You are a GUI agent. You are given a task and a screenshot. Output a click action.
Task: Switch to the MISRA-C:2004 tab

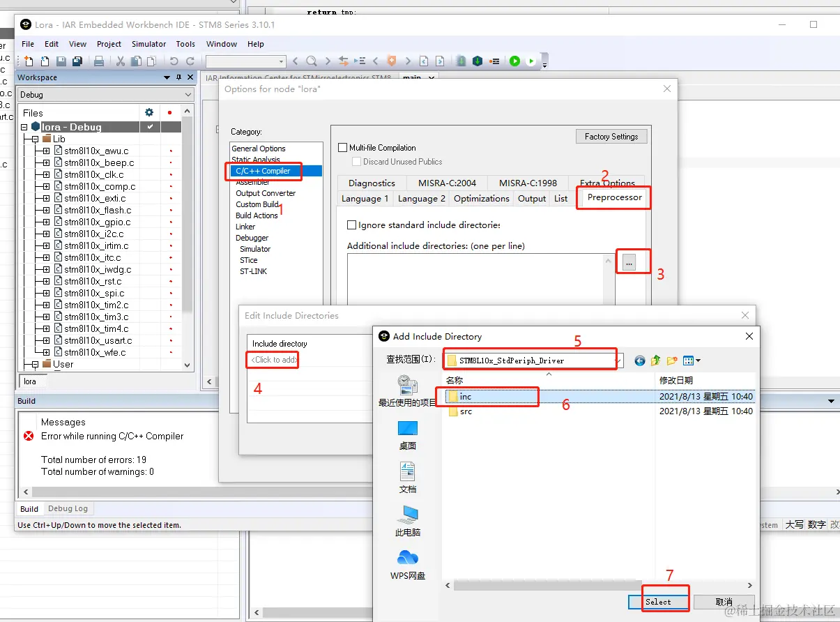[x=446, y=183]
